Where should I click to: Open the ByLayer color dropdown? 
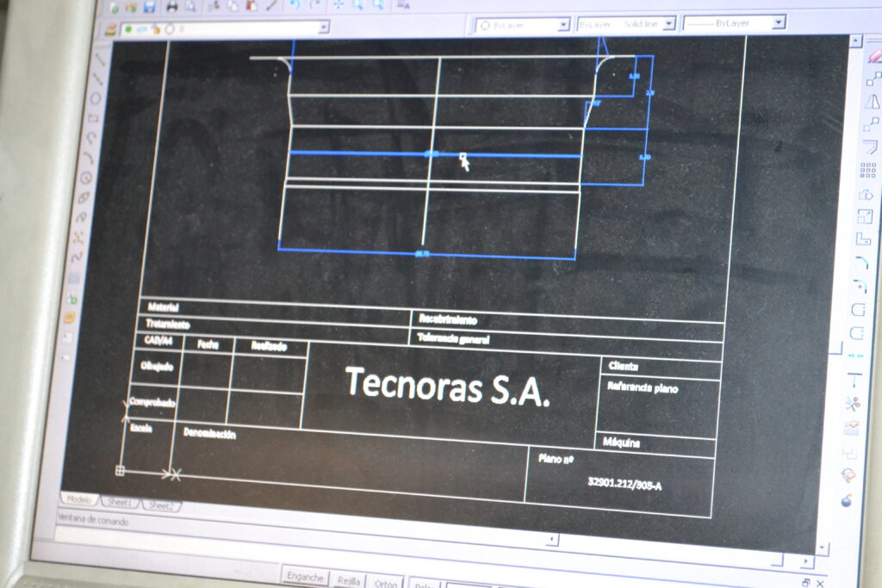[x=563, y=25]
